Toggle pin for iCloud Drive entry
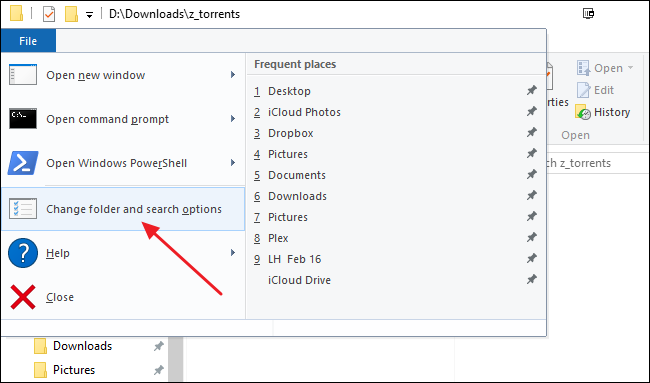The width and height of the screenshot is (650, 383). coord(531,279)
